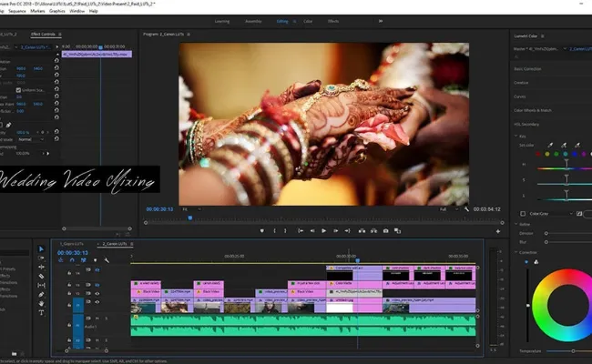592x364 pixels.
Task: Go to In point in Program monitor
Action: point(301,231)
